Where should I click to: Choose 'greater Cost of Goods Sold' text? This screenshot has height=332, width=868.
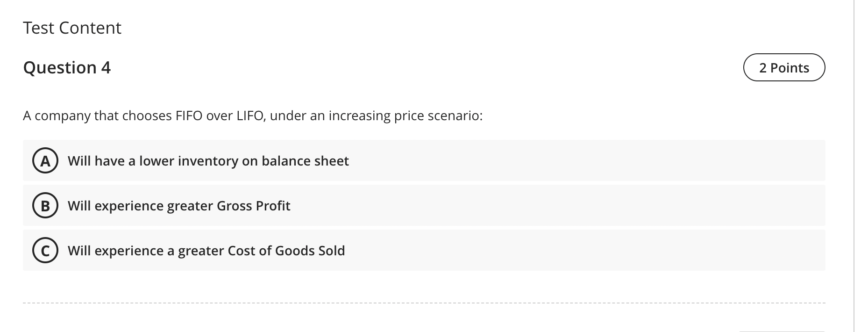click(x=261, y=251)
